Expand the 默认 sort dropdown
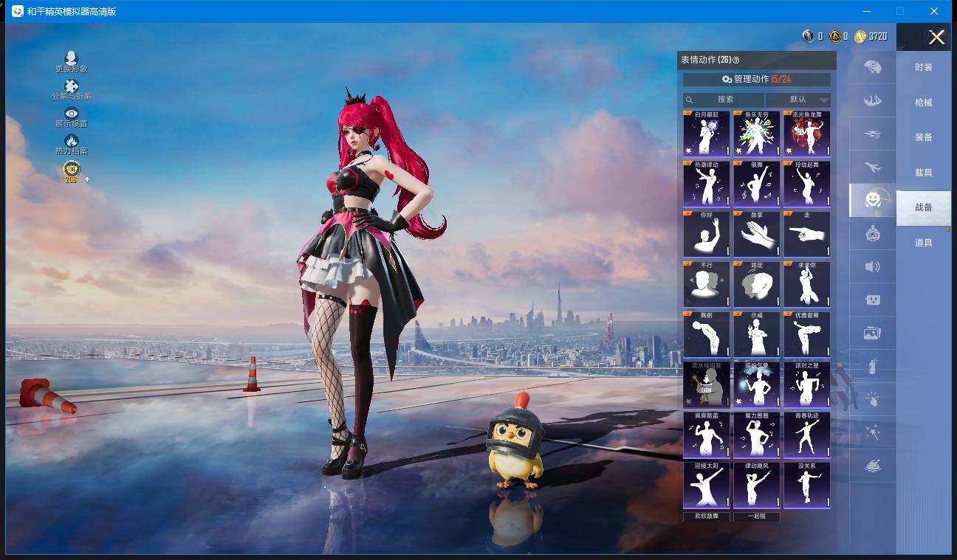The width and height of the screenshot is (957, 560). pos(798,100)
